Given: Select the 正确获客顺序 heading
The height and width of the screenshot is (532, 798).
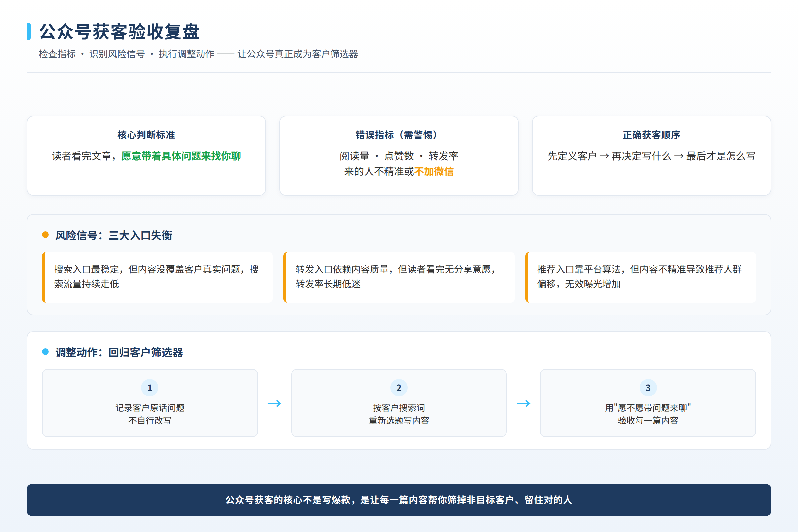Looking at the screenshot, I should [651, 135].
